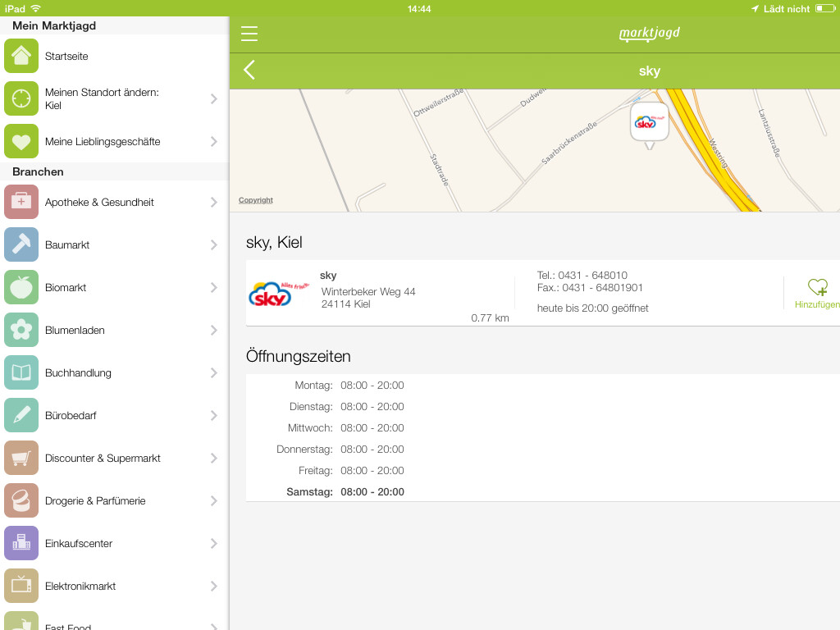Tap the Bürobedarf pencil icon
The width and height of the screenshot is (840, 630).
[x=21, y=415]
